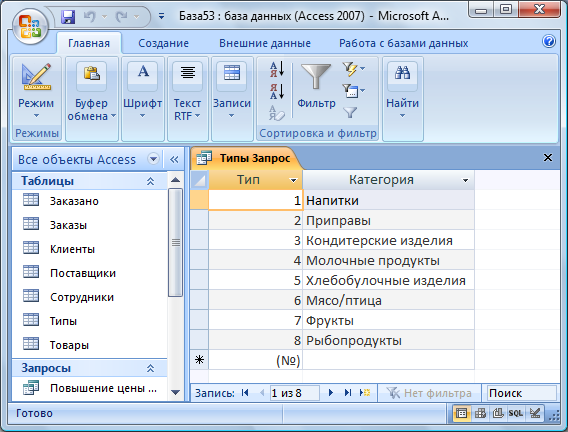Go to previous record
This screenshot has height=432, width=568.
(262, 393)
